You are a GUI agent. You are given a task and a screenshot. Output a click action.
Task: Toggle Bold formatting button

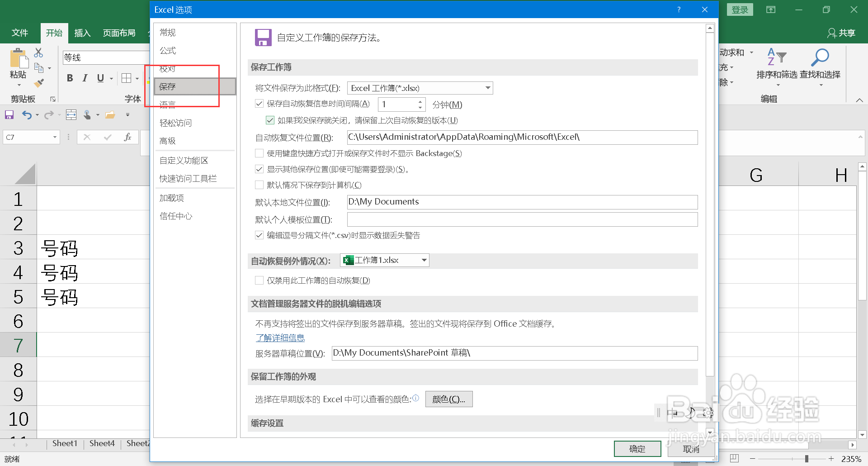coord(70,78)
